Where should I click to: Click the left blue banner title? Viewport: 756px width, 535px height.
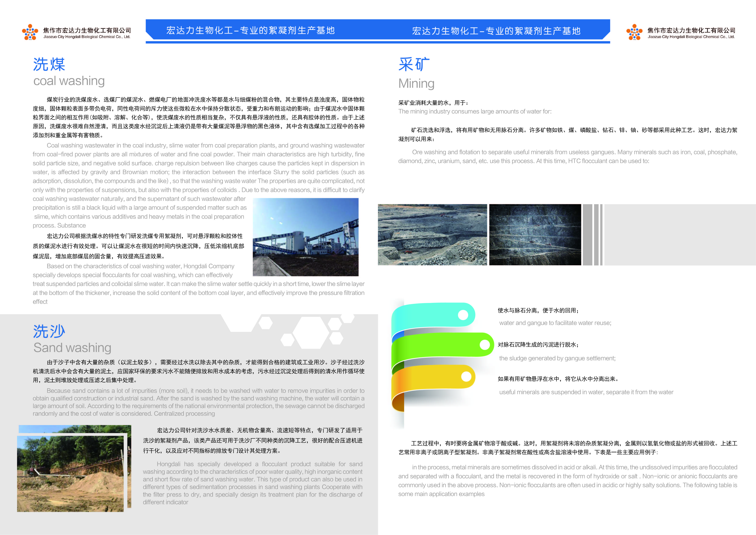pos(250,31)
